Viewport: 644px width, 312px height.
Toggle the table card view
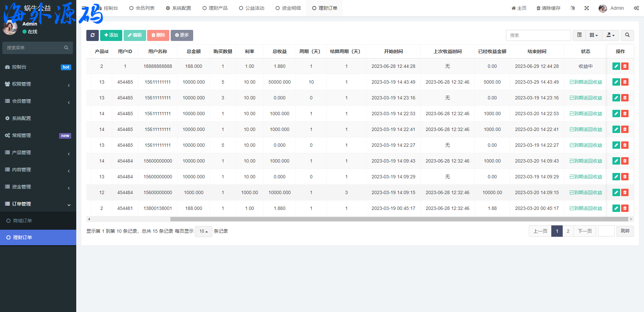[x=579, y=35]
